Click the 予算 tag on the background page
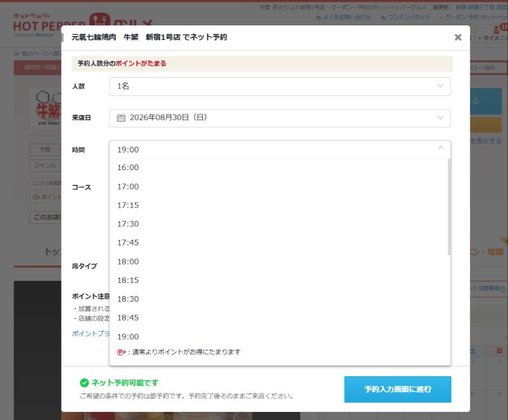508x420 pixels. pos(45,150)
